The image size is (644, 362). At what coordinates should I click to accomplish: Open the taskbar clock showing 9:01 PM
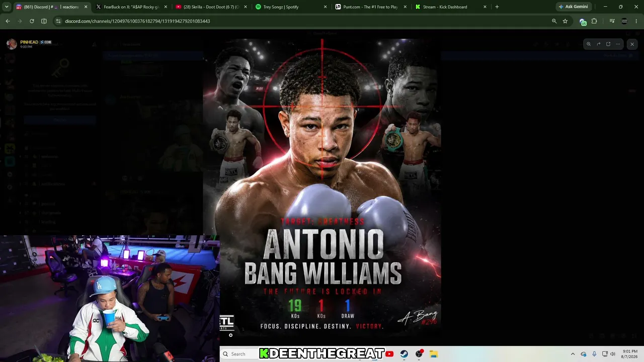(630, 354)
